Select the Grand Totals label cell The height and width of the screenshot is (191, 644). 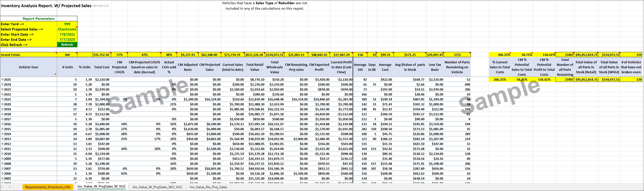click(x=28, y=55)
